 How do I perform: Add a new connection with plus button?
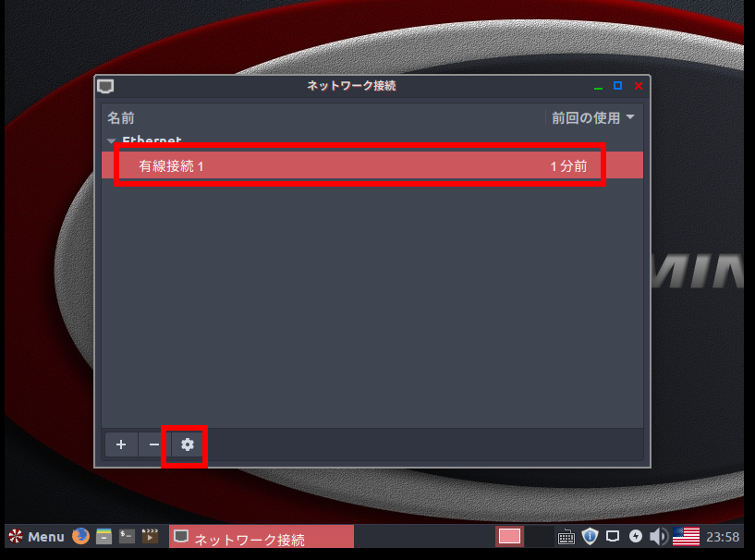click(x=121, y=444)
